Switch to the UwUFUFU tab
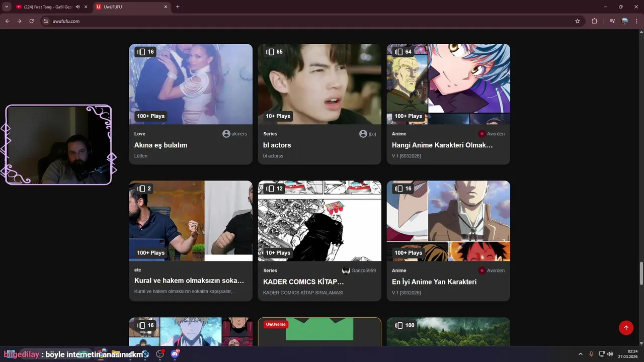Screen dimensions: 644x362 click(x=132, y=7)
